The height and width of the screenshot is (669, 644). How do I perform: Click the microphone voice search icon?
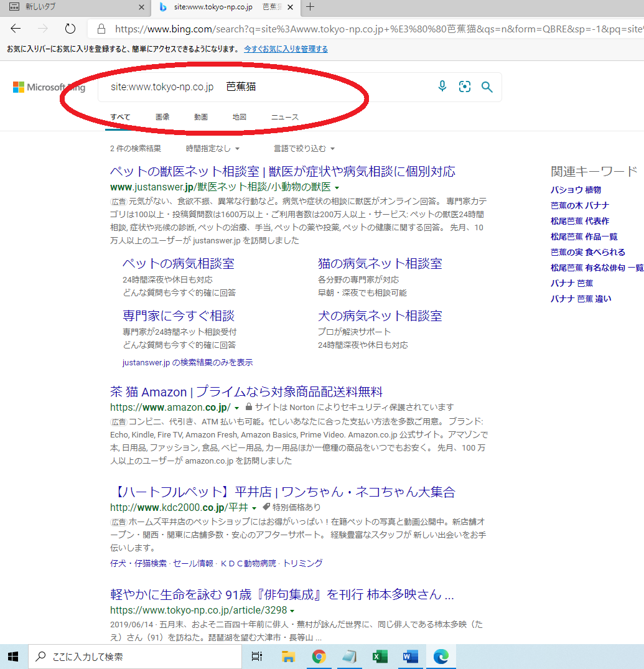coord(442,87)
